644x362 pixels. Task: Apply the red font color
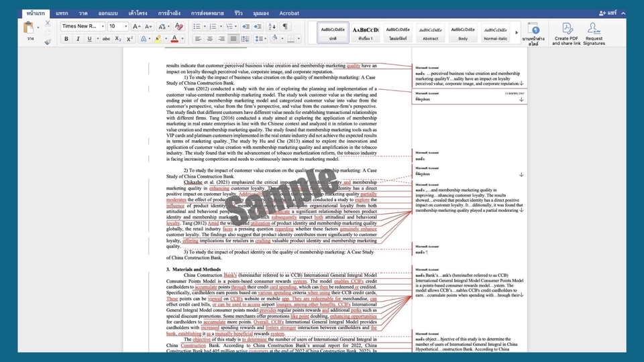tap(174, 39)
